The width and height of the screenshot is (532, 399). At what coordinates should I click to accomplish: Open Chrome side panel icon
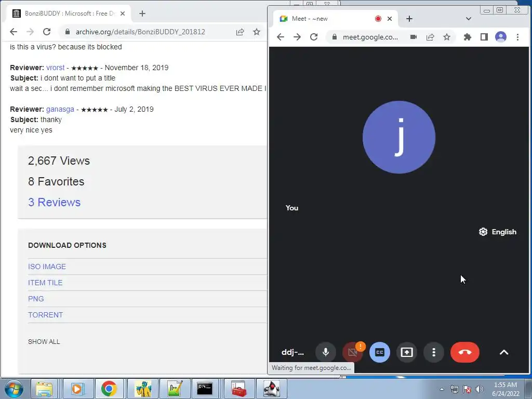tap(484, 37)
